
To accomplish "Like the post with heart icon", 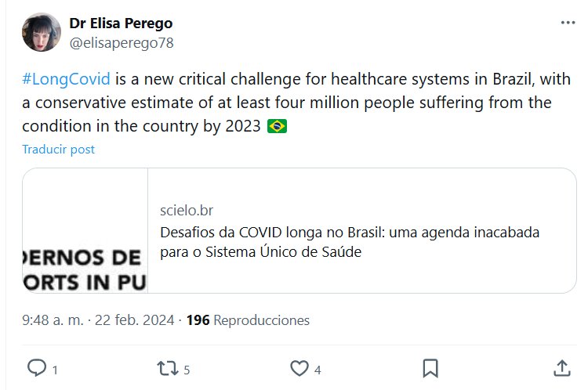I will pos(299,368).
